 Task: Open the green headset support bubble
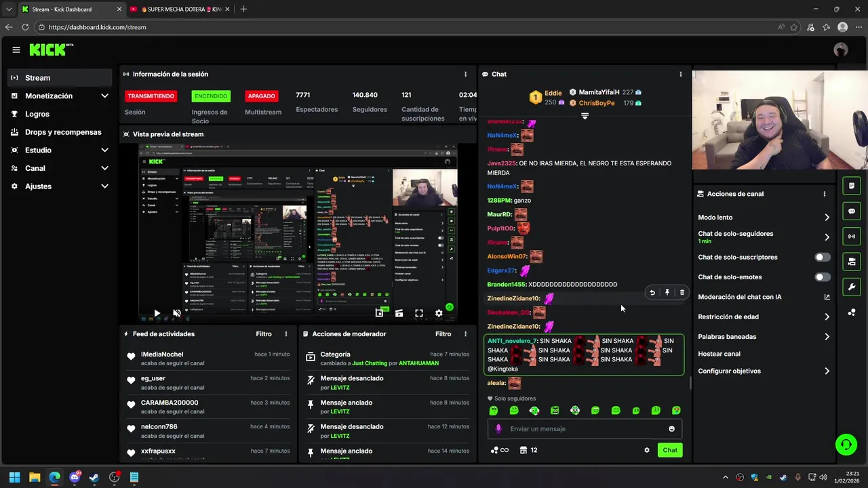[846, 445]
